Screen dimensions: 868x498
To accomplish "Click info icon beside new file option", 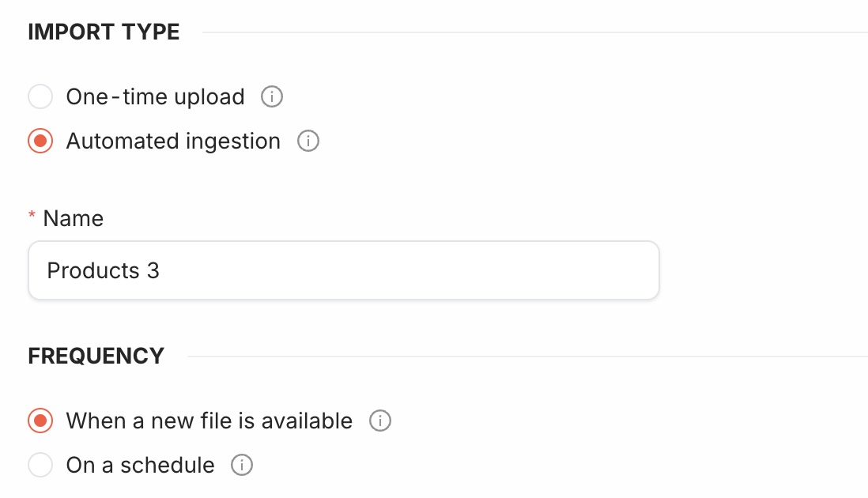I will point(380,421).
